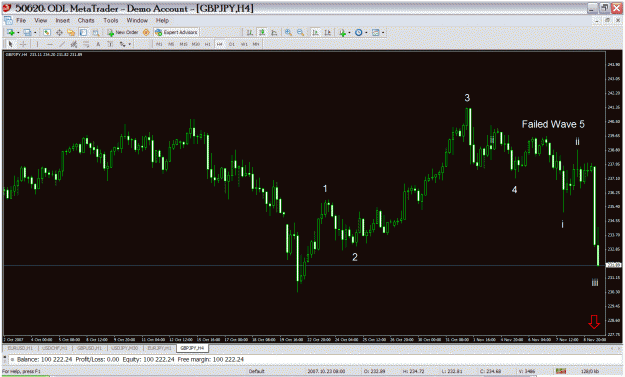Image resolution: width=625 pixels, height=377 pixels.
Task: Switch to M5 timeframe
Action: pos(171,44)
